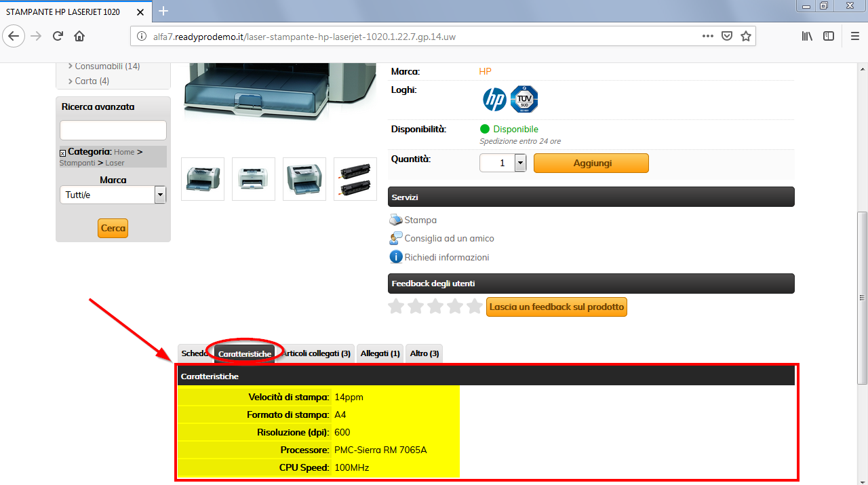Save page to Pocket
Viewport: 868px width, 485px height.
(726, 36)
